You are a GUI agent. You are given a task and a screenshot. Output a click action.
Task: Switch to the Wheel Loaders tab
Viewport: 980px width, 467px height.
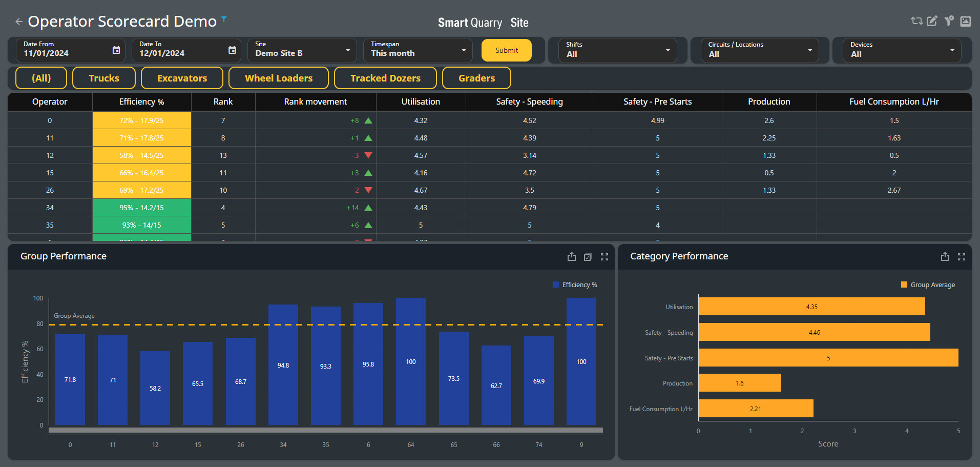coord(279,78)
